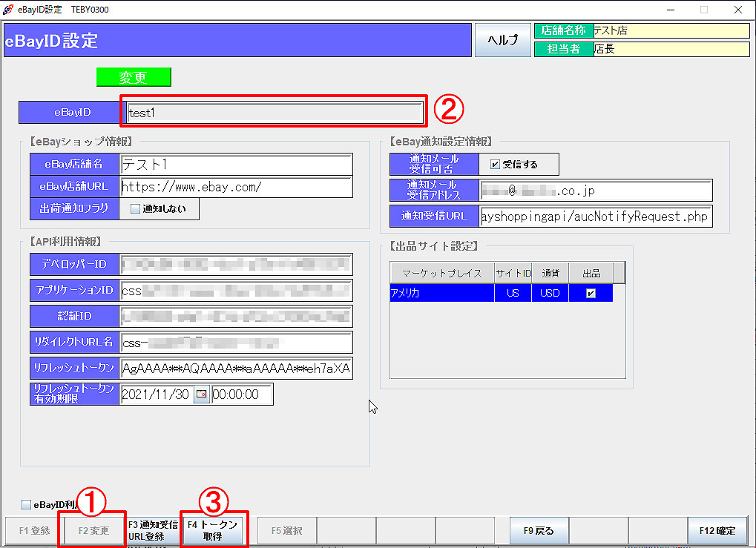Select the 通知メール受信アドレス field

596,191
